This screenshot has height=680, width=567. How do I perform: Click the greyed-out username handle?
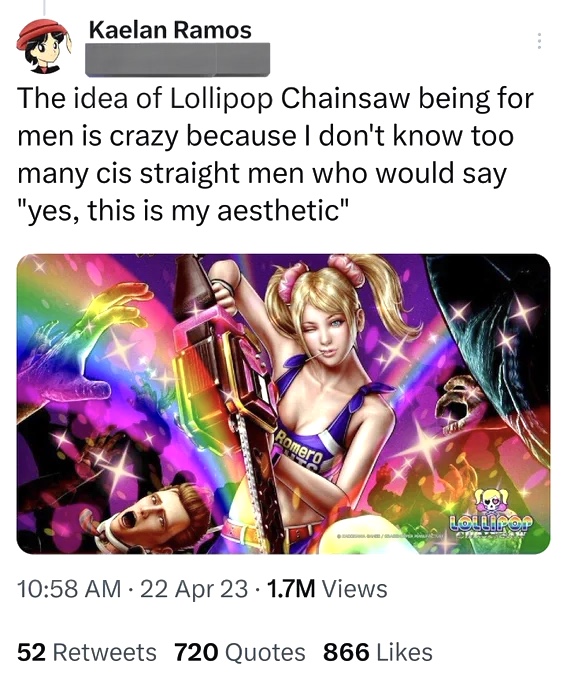click(x=177, y=60)
